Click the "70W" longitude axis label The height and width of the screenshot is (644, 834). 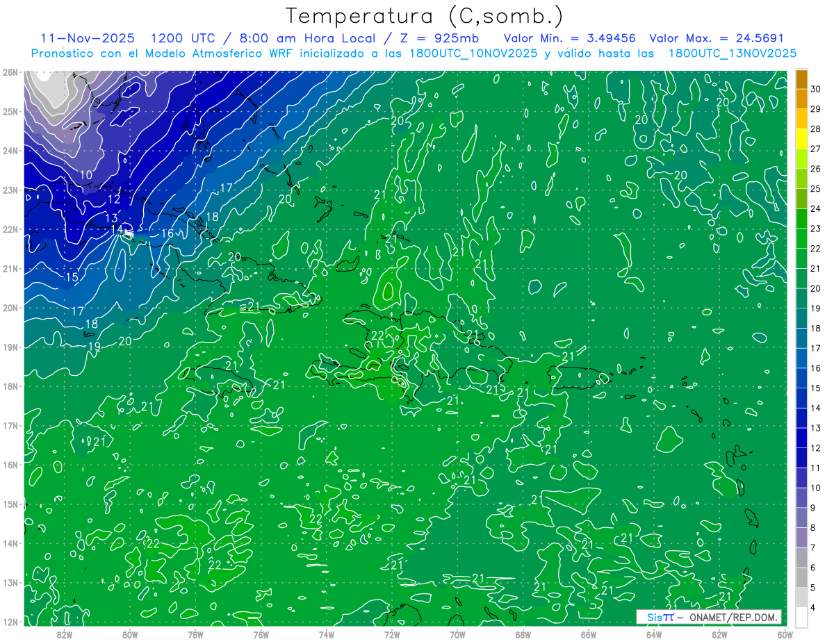[x=457, y=634]
